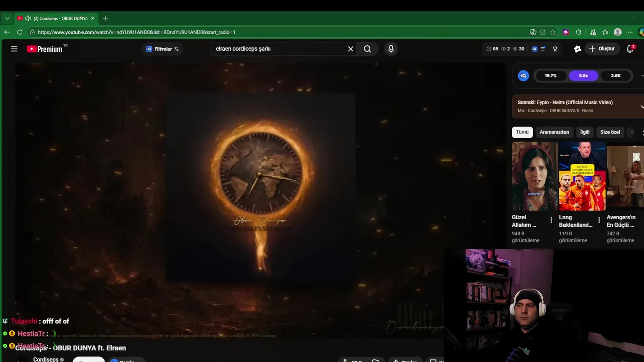The image size is (644, 362).
Task: Open the favorites list icon
Action: click(x=605, y=32)
